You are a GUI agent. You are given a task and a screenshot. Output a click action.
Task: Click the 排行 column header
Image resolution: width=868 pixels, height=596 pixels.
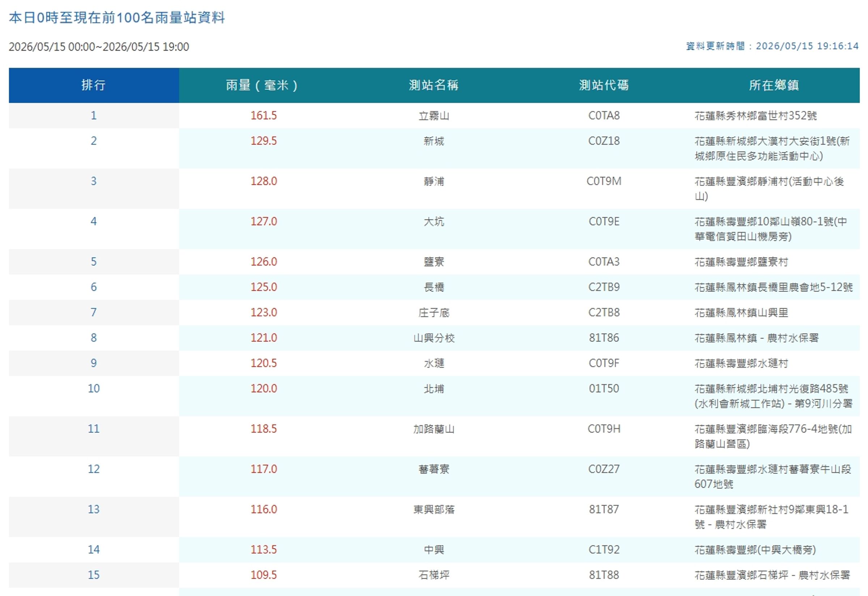click(94, 85)
